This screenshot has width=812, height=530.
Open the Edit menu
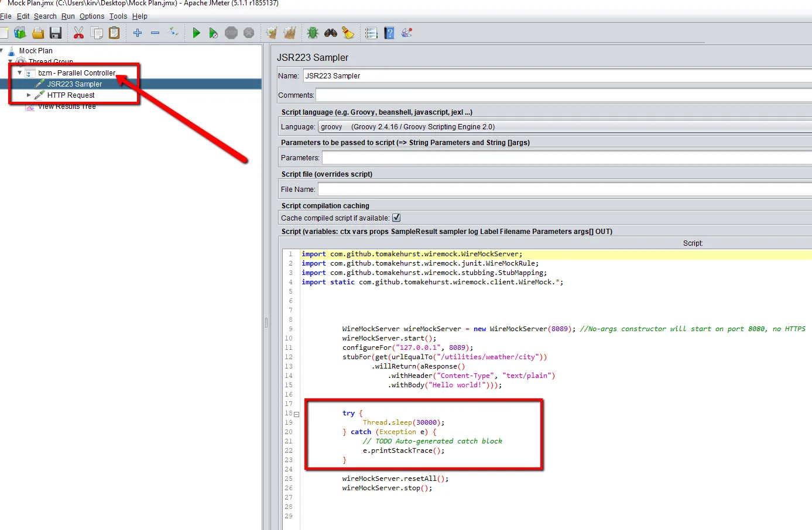pos(23,16)
